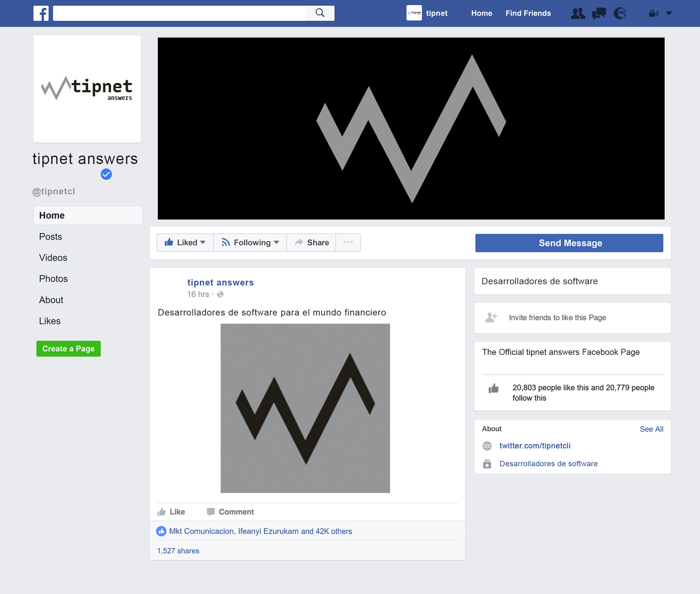Click Invite friends to like this Page
This screenshot has height=594, width=700.
point(557,318)
